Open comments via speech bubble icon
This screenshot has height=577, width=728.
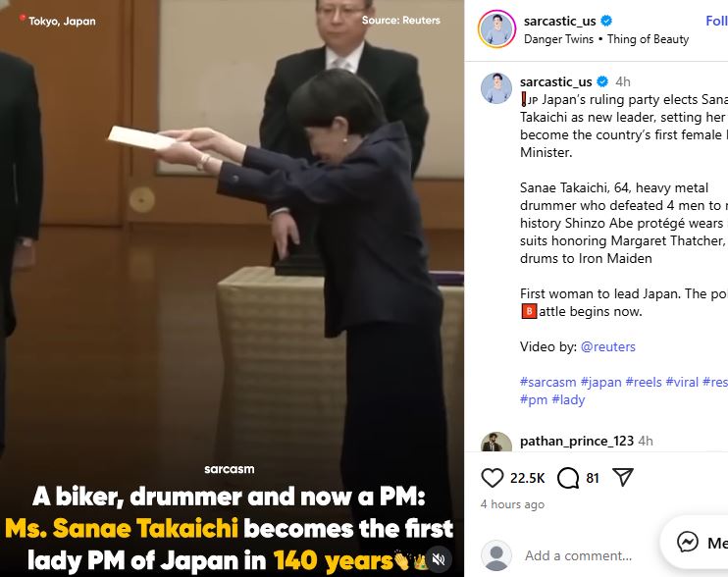click(568, 478)
